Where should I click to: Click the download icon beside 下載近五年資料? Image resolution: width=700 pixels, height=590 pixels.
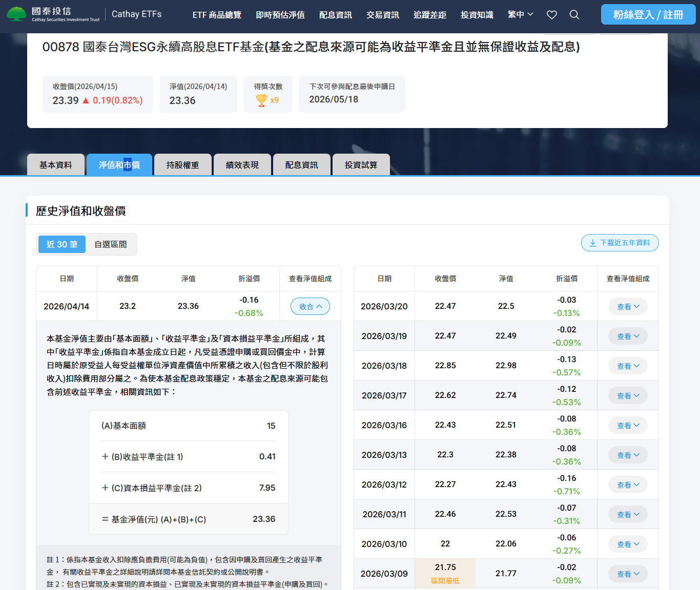[592, 243]
